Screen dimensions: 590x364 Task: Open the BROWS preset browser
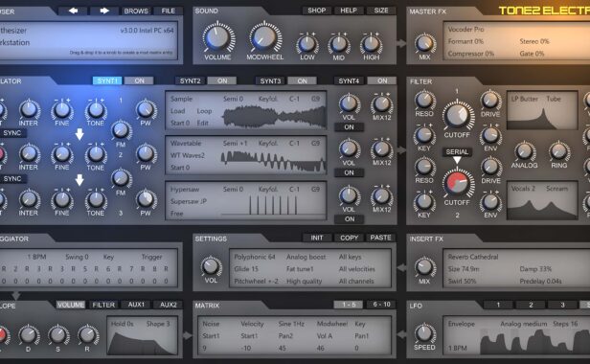[x=136, y=11]
